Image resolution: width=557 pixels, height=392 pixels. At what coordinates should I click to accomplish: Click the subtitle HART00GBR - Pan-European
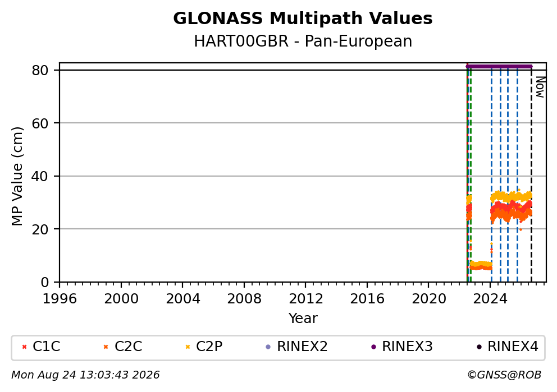pos(303,41)
